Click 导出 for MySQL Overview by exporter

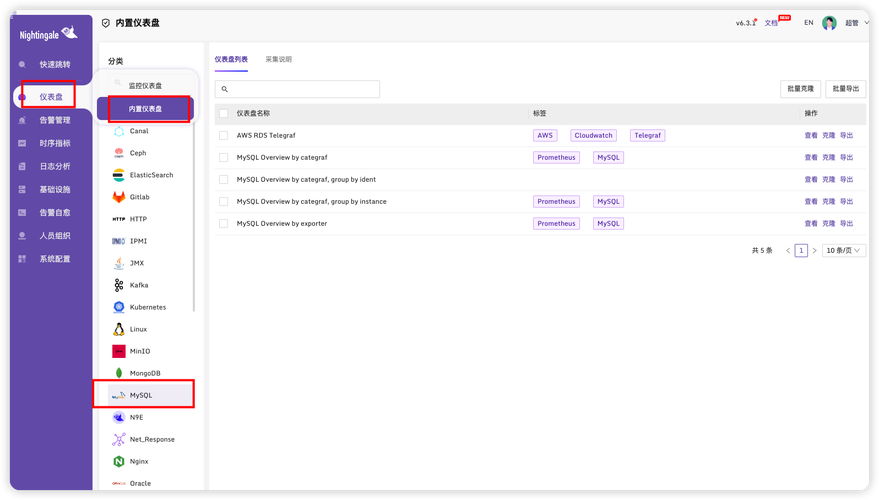tap(846, 224)
